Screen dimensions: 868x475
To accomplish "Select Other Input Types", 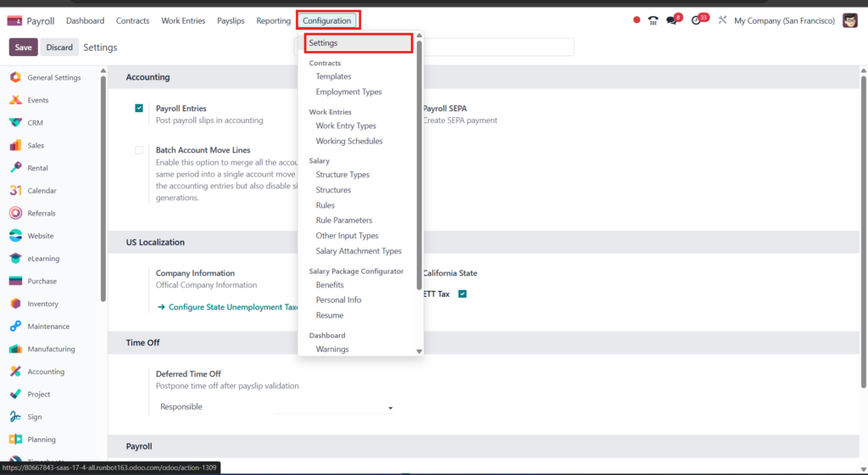I will (x=347, y=236).
